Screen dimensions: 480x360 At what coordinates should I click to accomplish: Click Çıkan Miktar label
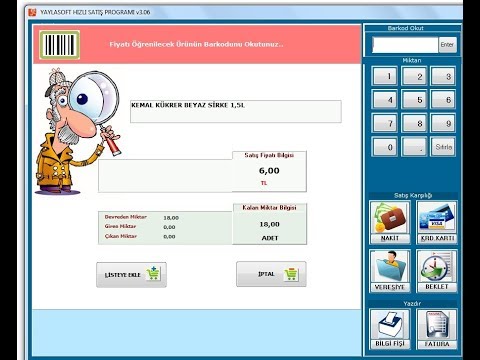tap(121, 236)
